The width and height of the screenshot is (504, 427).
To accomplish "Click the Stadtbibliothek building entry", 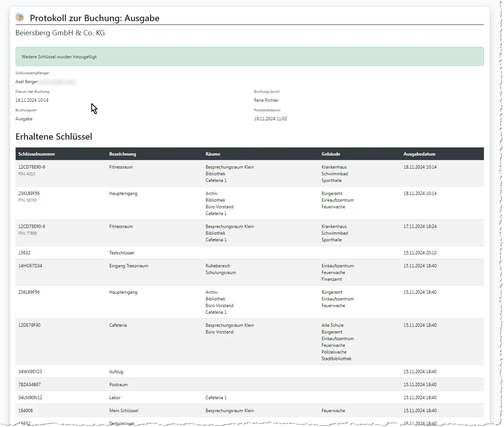I will click(336, 359).
